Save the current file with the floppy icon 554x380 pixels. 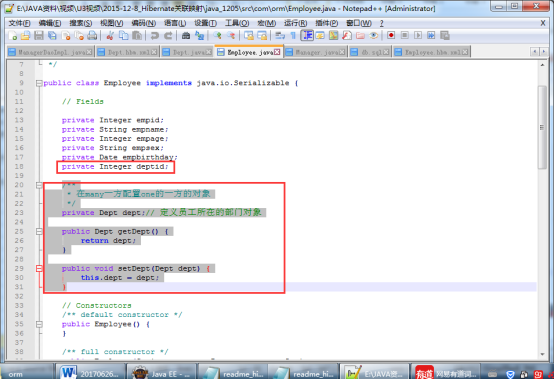(39, 35)
